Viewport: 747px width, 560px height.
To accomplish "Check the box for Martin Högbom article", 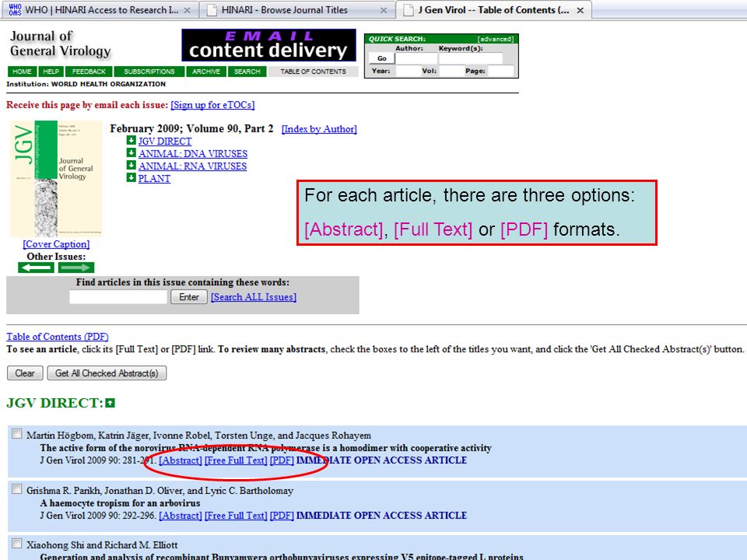I will (16, 434).
